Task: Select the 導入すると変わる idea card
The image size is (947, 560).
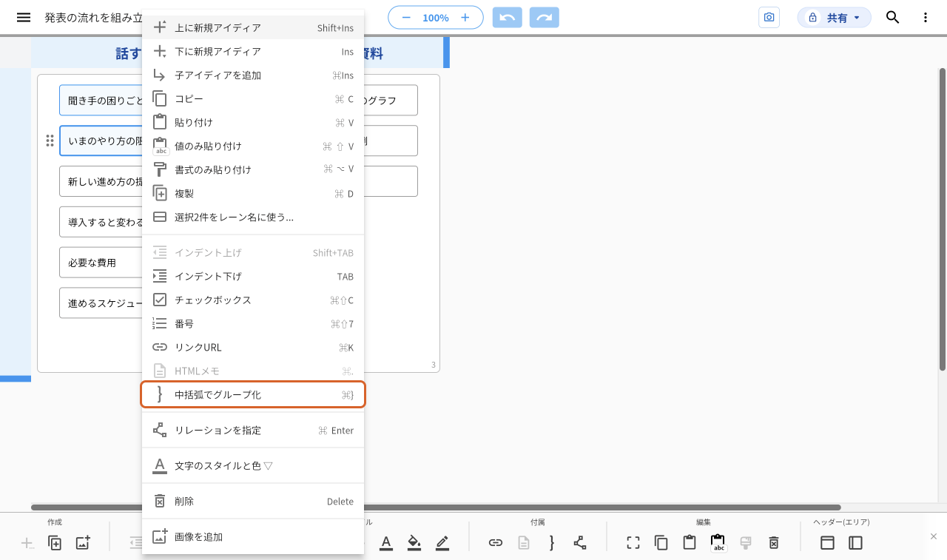Action: click(x=101, y=222)
